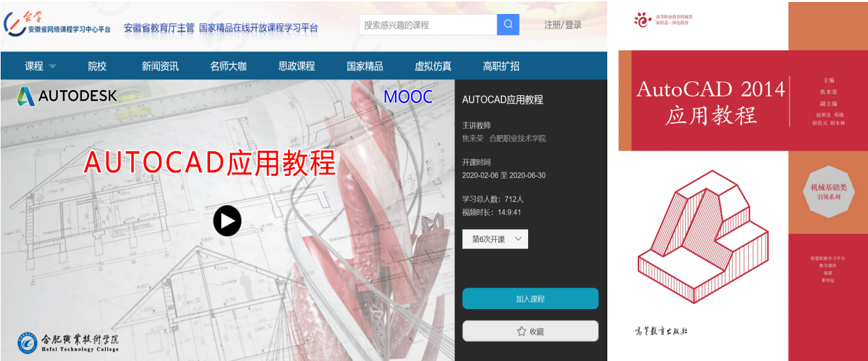Click the magnifier search button
The image size is (868, 361).
[x=507, y=25]
